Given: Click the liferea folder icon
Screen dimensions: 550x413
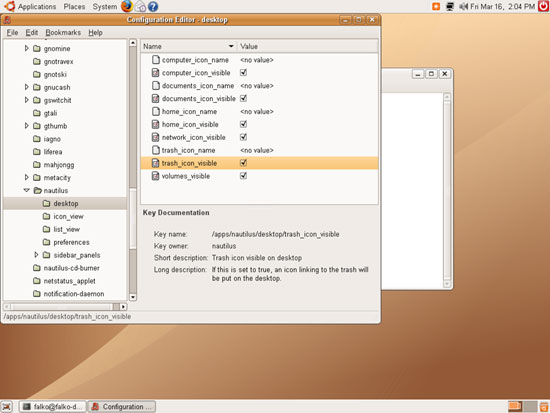Looking at the screenshot, I should 37,152.
